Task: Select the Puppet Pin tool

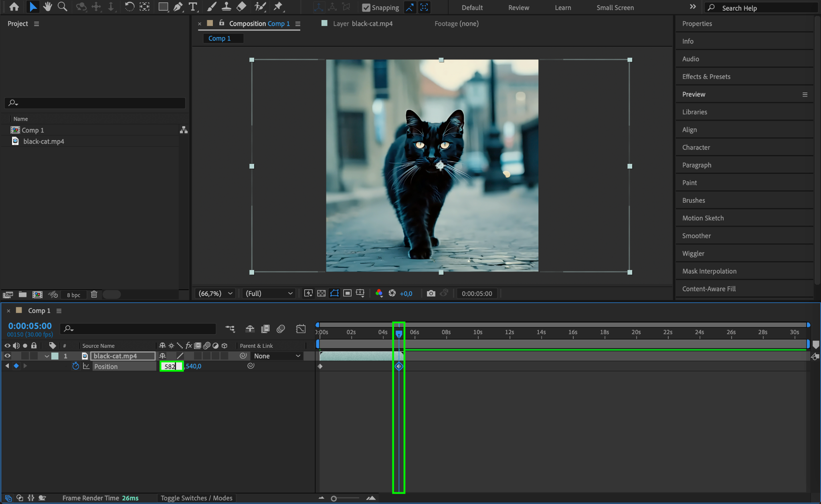Action: (278, 7)
